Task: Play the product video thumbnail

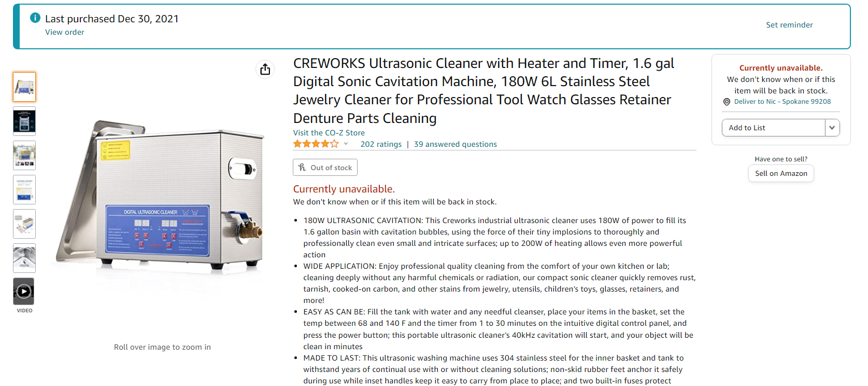Action: tap(24, 291)
